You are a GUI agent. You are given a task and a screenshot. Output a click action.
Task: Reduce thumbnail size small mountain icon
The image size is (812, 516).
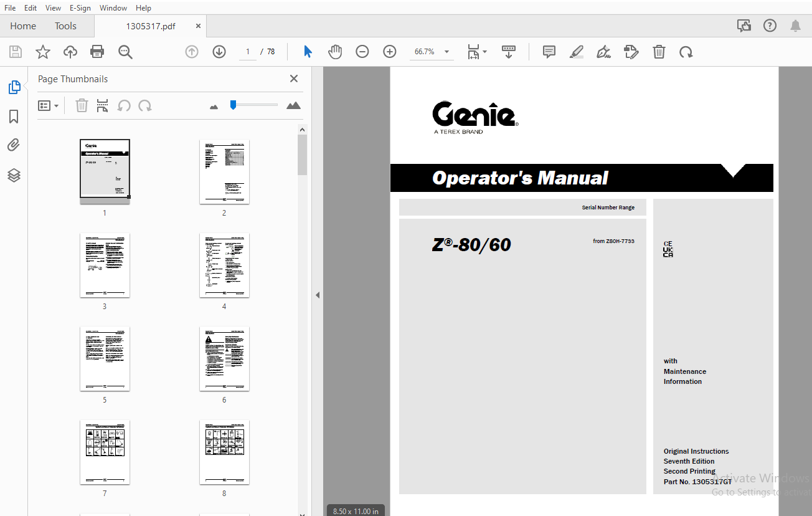(x=214, y=107)
